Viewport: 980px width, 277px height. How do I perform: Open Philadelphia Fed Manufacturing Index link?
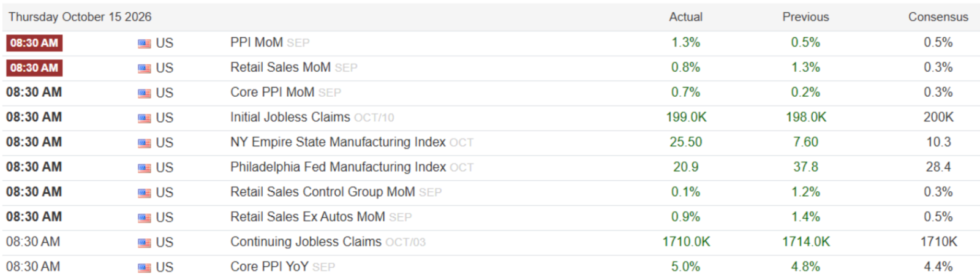point(338,167)
